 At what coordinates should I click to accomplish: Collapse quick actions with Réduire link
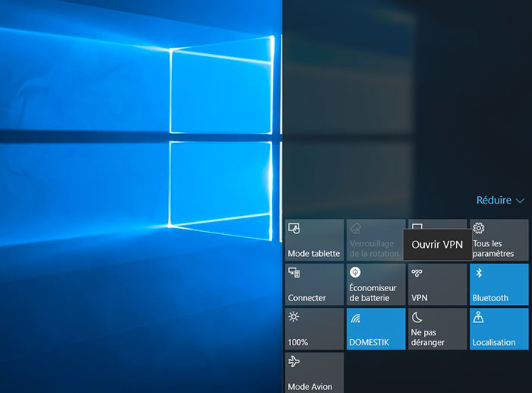500,200
